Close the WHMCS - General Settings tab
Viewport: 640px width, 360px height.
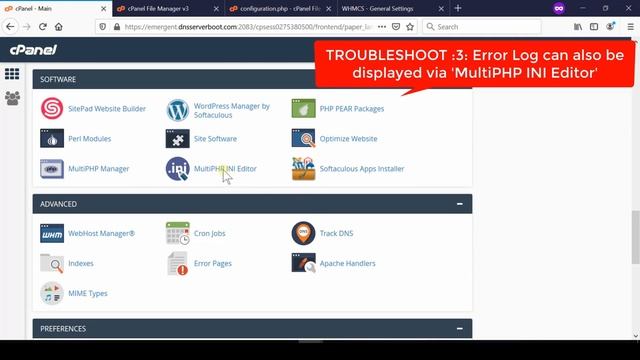441,9
